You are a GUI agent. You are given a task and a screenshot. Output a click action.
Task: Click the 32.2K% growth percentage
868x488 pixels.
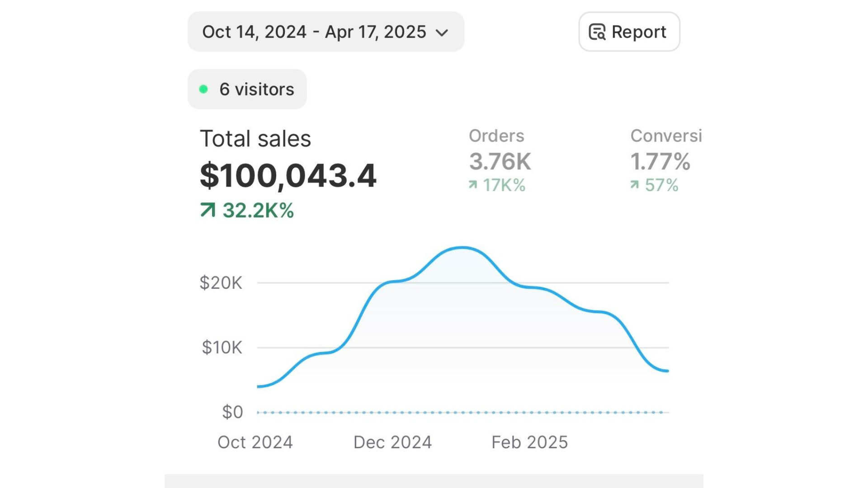coord(258,211)
